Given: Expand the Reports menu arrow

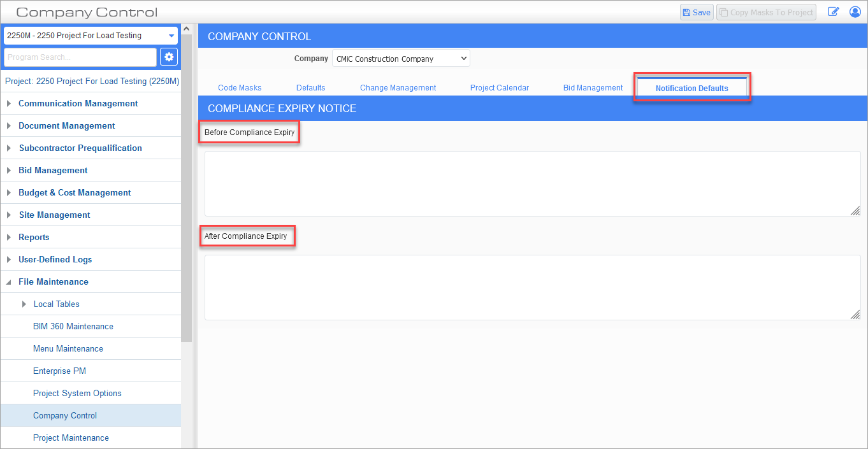Looking at the screenshot, I should (9, 237).
